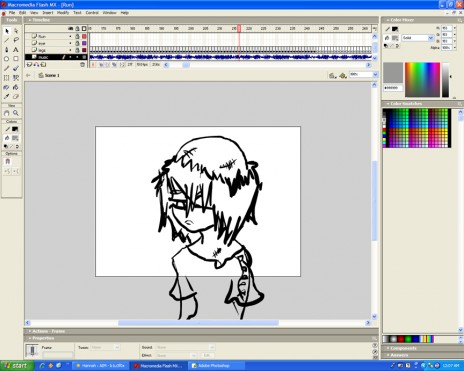Click the Swap Colors icon in toolbox
This screenshot has width=464, height=371.
point(17,146)
